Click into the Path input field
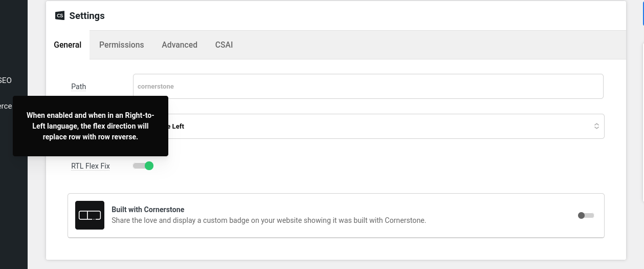 [x=368, y=87]
